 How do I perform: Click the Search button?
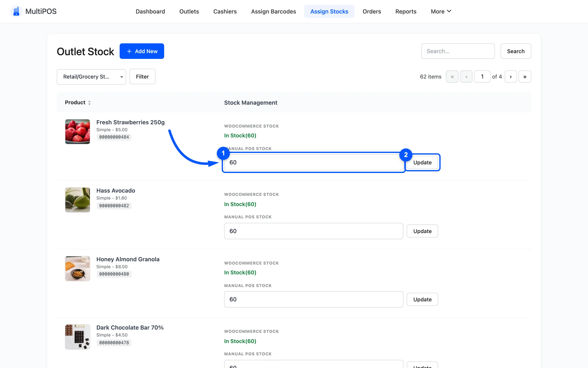tap(516, 51)
